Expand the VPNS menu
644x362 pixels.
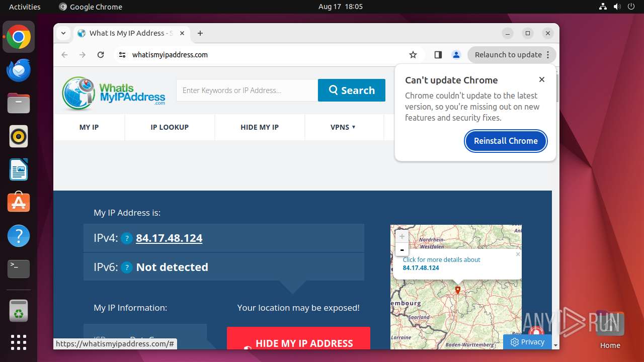point(343,127)
